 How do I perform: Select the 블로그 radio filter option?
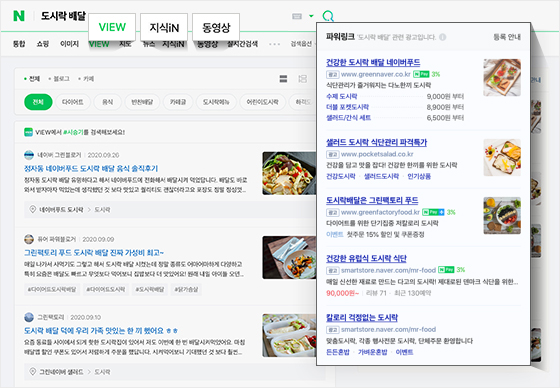pyautogui.click(x=59, y=79)
